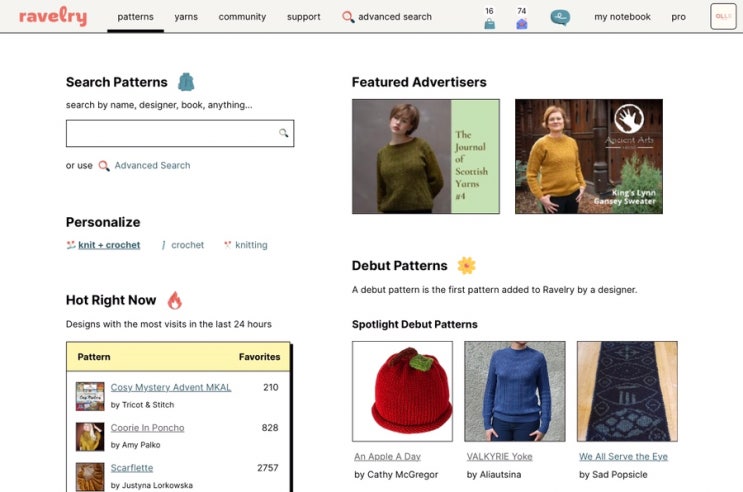Open the shopping bag icon with 16 items
Viewport: 743px width, 492px height.
489,23
